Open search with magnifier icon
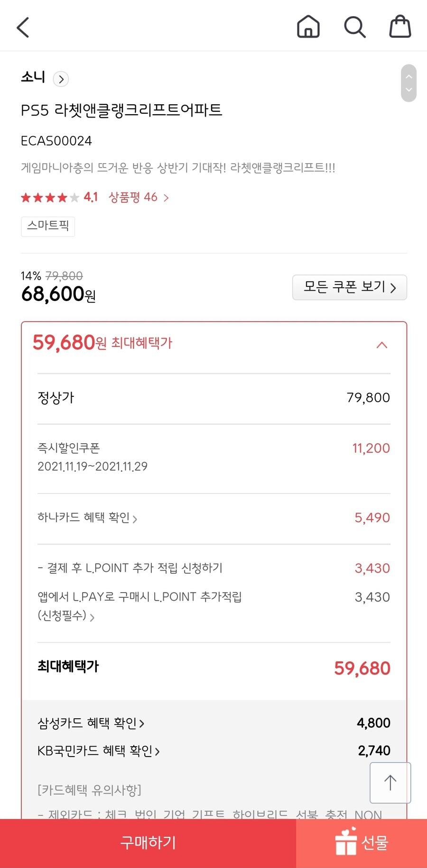Image resolution: width=427 pixels, height=868 pixels. tap(355, 27)
